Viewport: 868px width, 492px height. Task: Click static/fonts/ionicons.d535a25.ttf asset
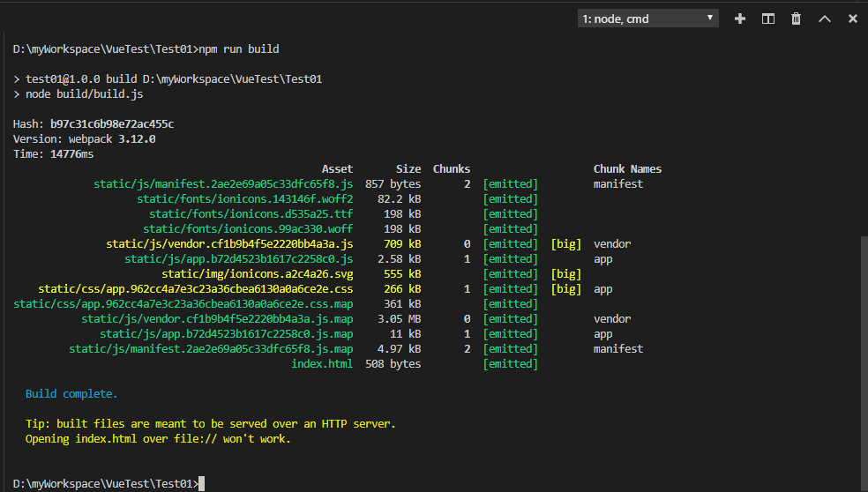[x=251, y=213]
